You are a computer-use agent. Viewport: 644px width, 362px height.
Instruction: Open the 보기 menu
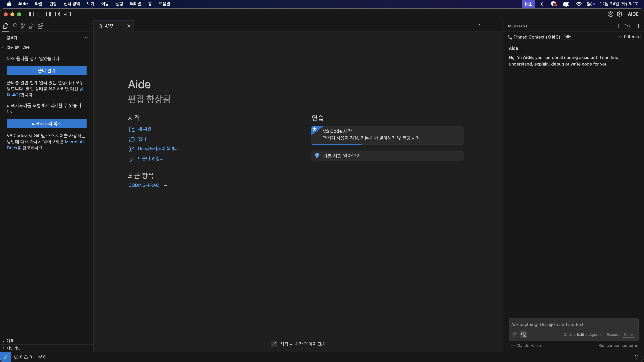coord(91,4)
